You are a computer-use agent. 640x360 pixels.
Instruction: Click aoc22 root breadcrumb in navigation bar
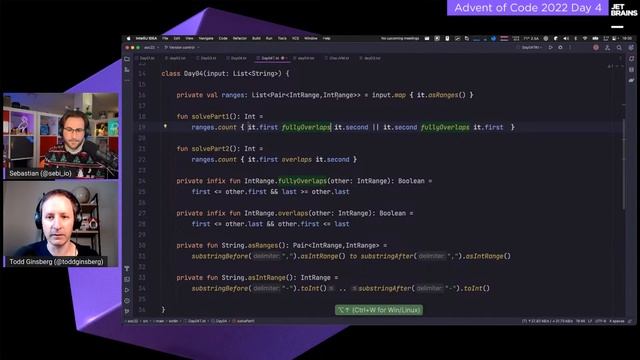[x=133, y=321]
